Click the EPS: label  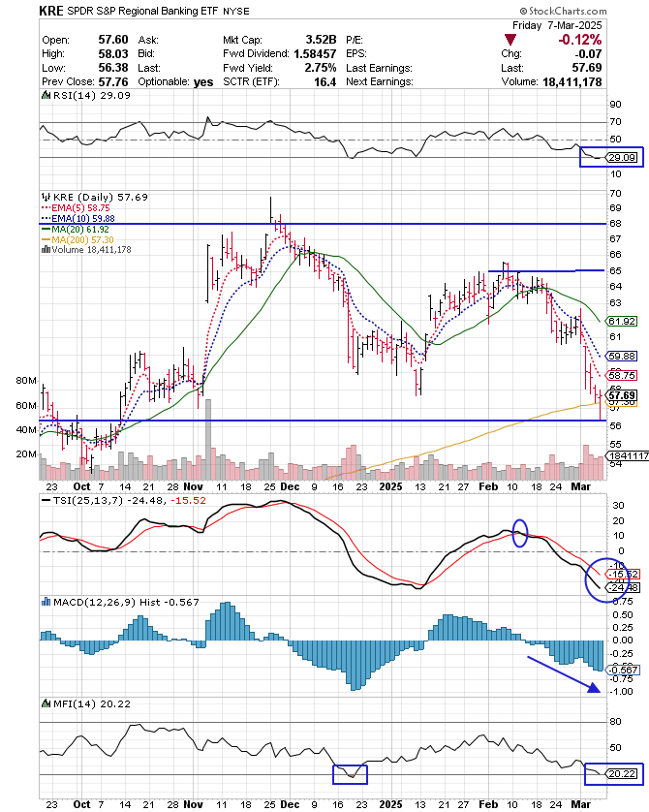tap(356, 54)
